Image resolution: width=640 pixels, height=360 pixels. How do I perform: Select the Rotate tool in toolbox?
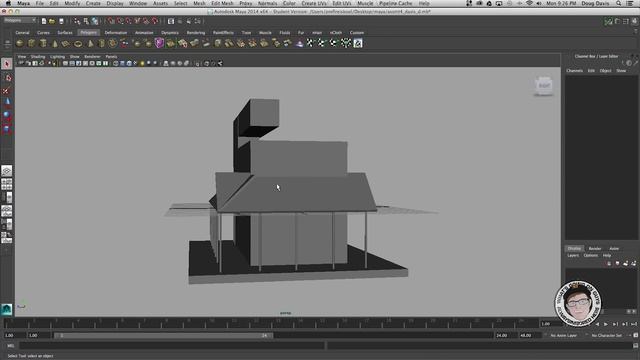7,116
